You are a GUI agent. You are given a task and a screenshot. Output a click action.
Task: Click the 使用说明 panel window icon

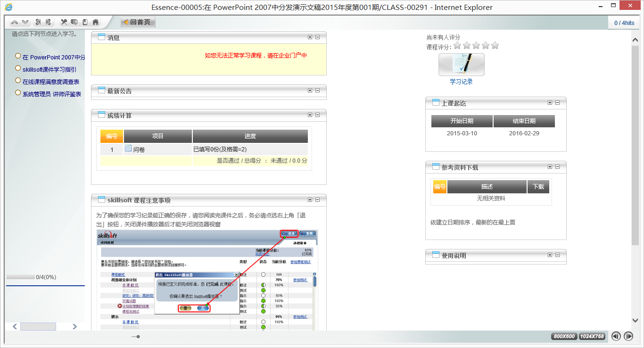(436, 255)
